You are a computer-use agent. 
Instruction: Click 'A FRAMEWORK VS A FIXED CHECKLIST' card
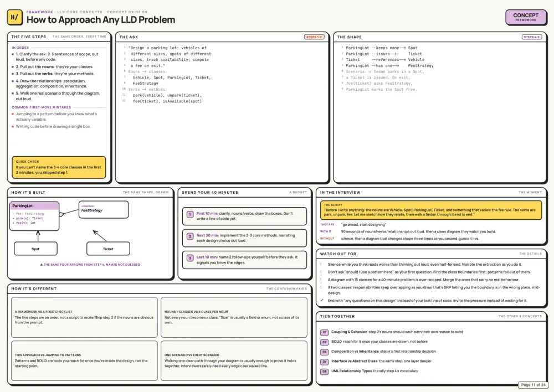(x=84, y=317)
